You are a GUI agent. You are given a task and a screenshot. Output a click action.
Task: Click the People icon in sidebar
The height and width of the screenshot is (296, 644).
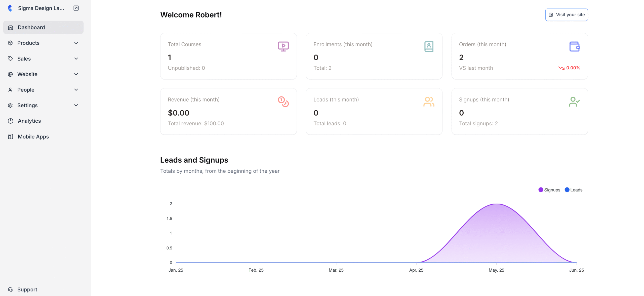coord(10,90)
